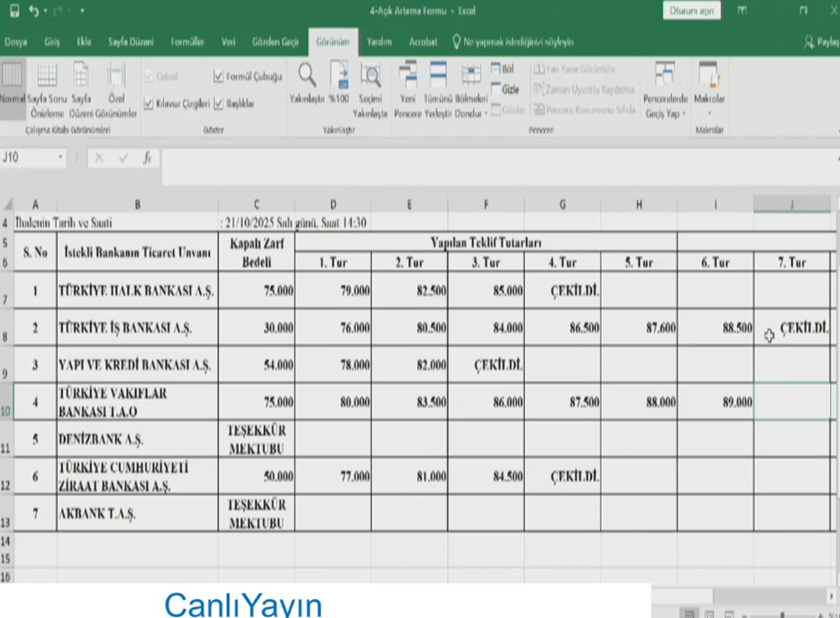Toggle the Formül Çubuğu checkbox

pos(219,76)
